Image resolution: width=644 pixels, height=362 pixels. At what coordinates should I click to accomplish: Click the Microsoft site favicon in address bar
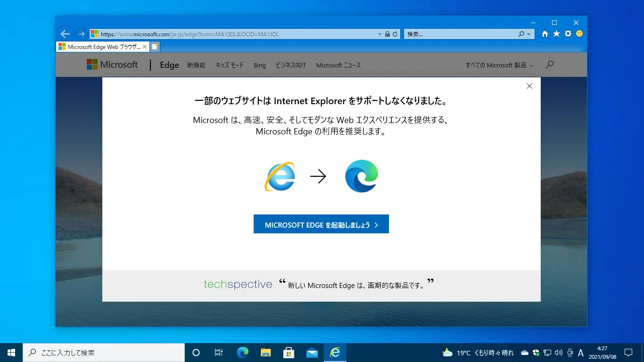(x=94, y=34)
